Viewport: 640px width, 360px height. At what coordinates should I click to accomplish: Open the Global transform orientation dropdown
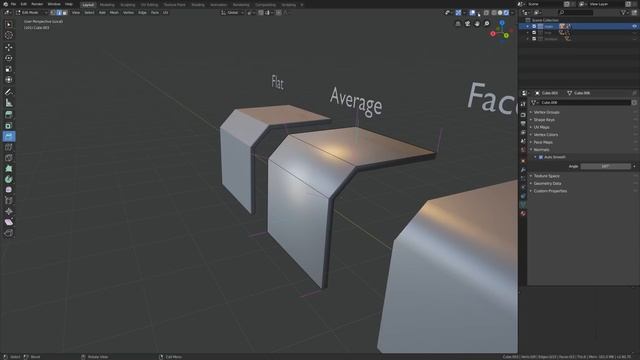(x=232, y=13)
